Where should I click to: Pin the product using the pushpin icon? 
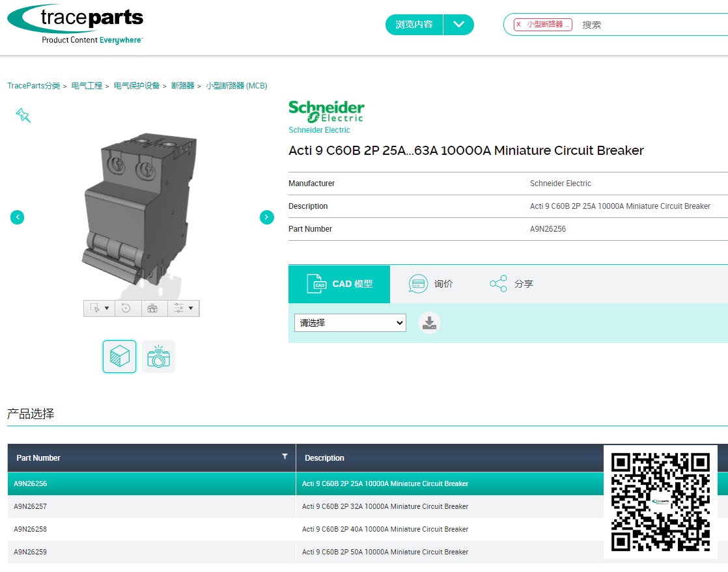coord(23,115)
